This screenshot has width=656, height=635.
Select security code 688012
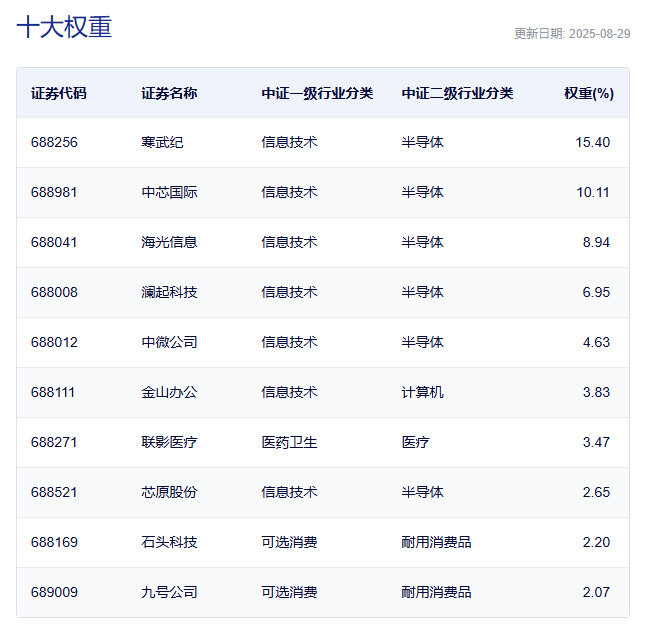[54, 343]
